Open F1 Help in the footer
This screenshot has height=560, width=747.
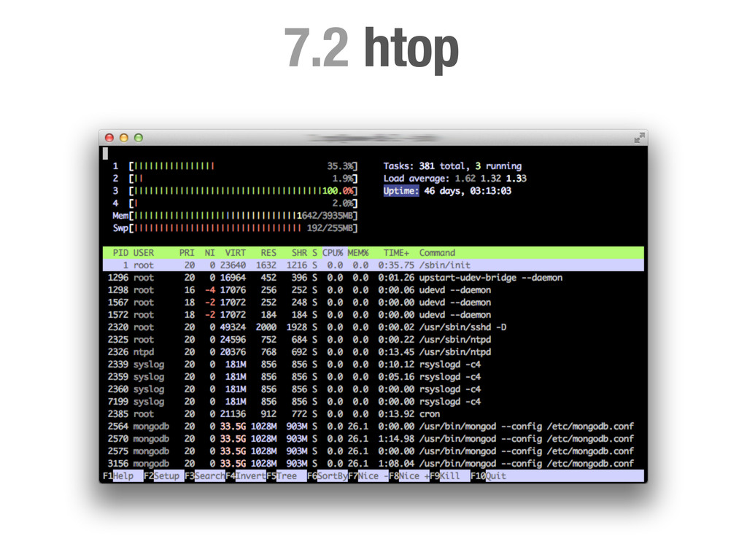pos(123,475)
